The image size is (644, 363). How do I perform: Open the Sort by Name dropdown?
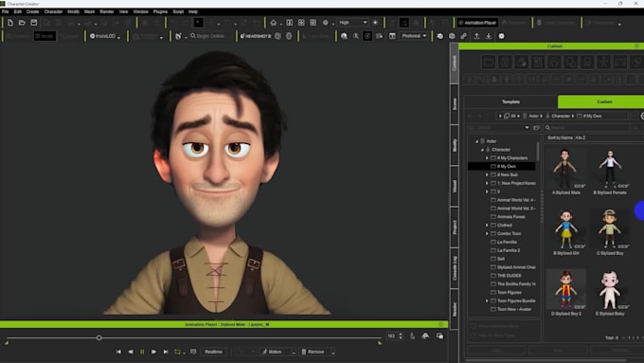point(593,137)
